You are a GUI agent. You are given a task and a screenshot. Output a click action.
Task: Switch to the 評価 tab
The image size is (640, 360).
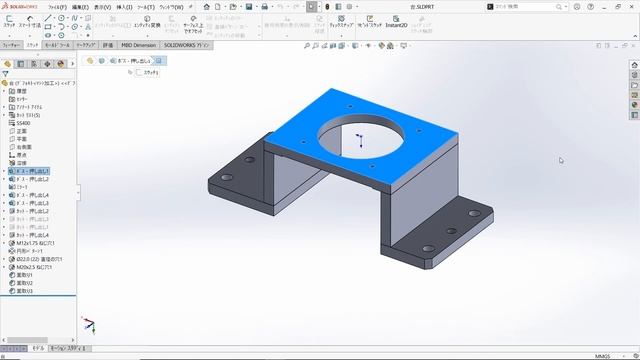click(x=108, y=45)
